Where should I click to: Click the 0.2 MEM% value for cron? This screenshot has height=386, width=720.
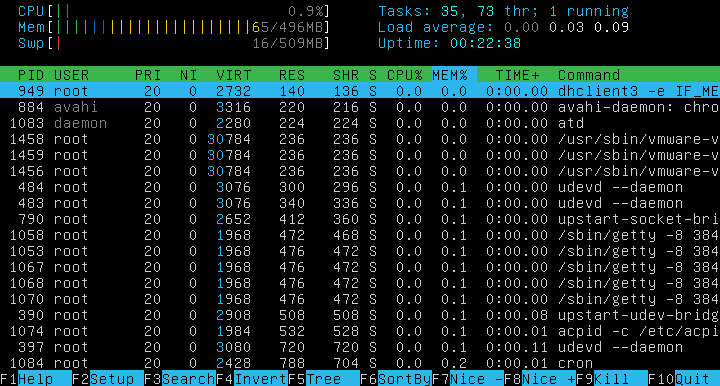point(454,363)
